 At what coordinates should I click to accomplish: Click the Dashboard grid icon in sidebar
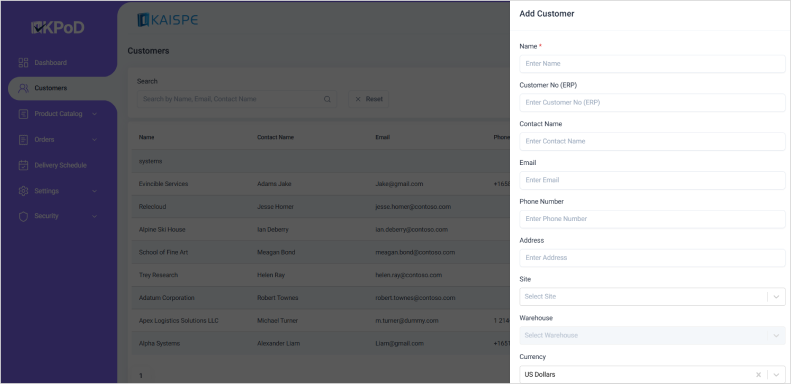pos(23,63)
